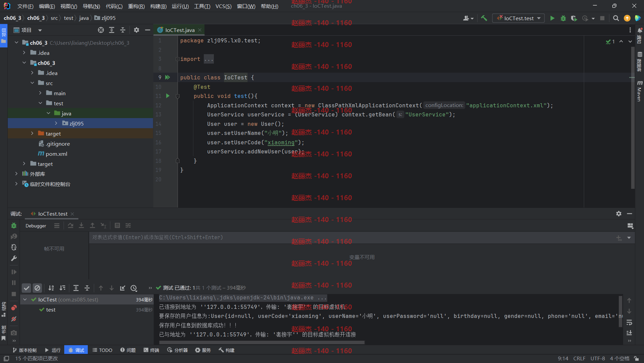Run IoCTest.test with the green play button
644x363 pixels.
click(552, 18)
